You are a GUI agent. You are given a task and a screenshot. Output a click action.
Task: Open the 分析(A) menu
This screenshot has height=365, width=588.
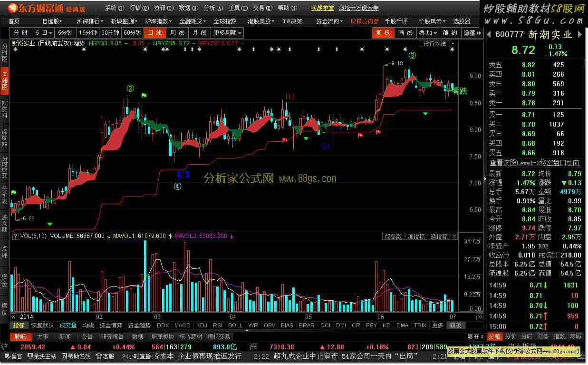[x=213, y=8]
